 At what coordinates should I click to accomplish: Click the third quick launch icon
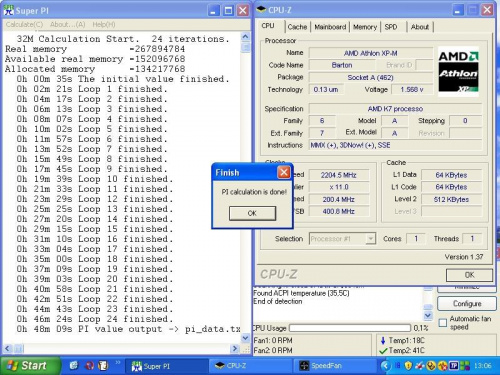click(x=103, y=366)
